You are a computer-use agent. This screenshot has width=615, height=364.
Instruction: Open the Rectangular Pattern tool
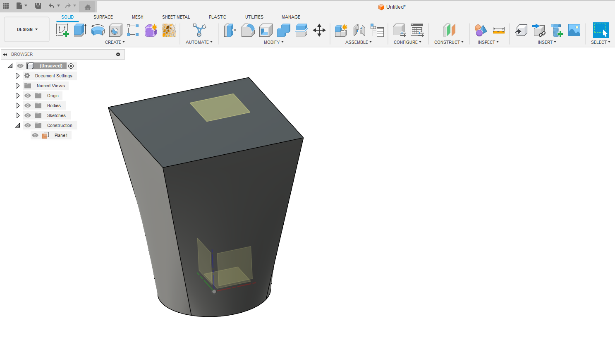tap(133, 30)
